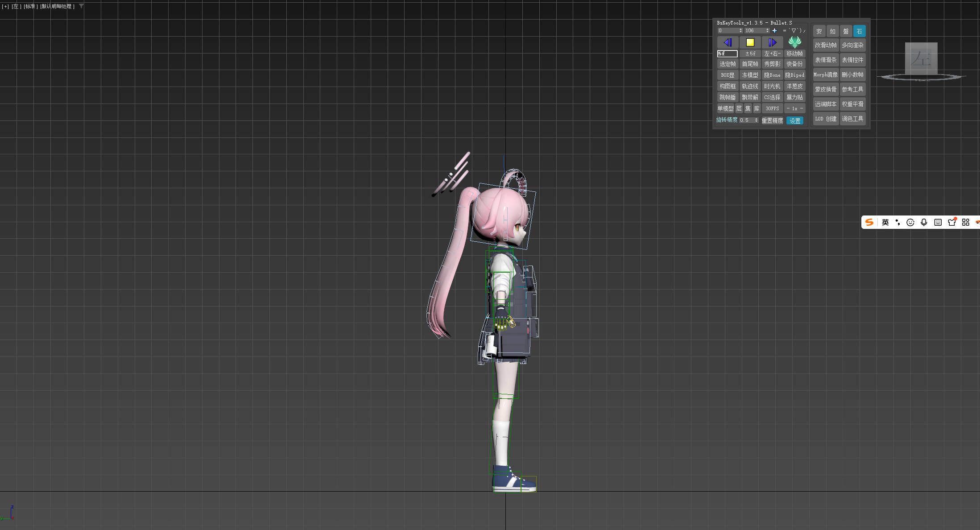The height and width of the screenshot is (530, 980).
Task: Click the blue sparkle star icon
Action: click(774, 30)
